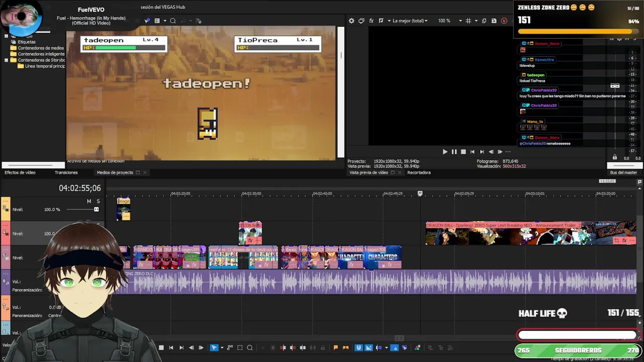Switch to Efectos de vídeo tab
The image size is (644, 362).
point(20,172)
